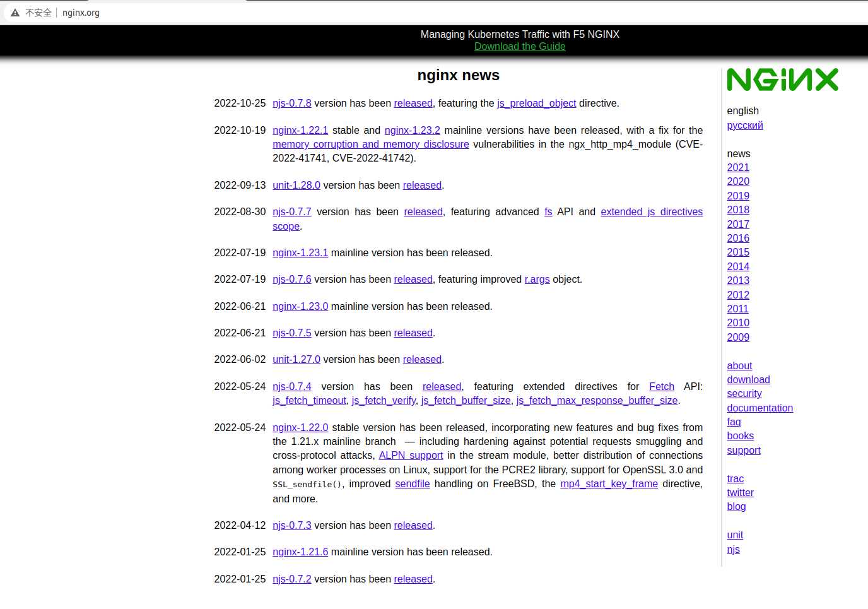Open the nginx-1.22.1 stable link
868x609 pixels.
pos(300,131)
